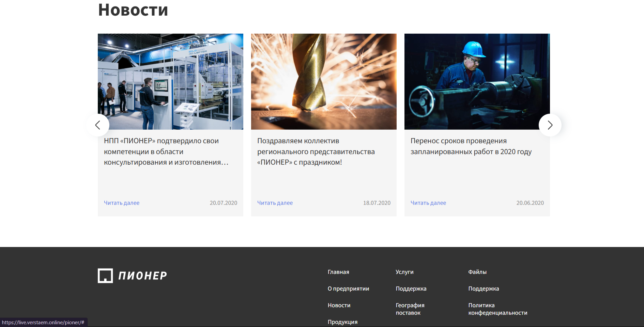Open Политика конфеденциальности footer link
Screen dimensions: 644x327
[x=498, y=309]
